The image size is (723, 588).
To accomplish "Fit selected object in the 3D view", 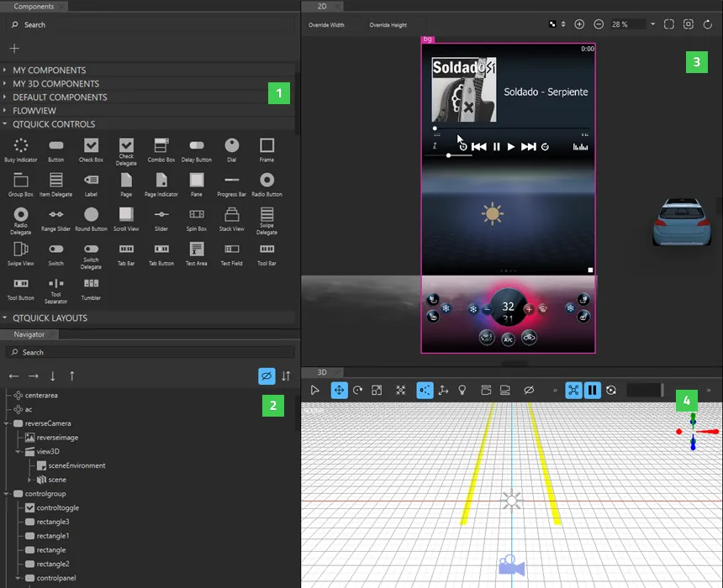I will (400, 390).
